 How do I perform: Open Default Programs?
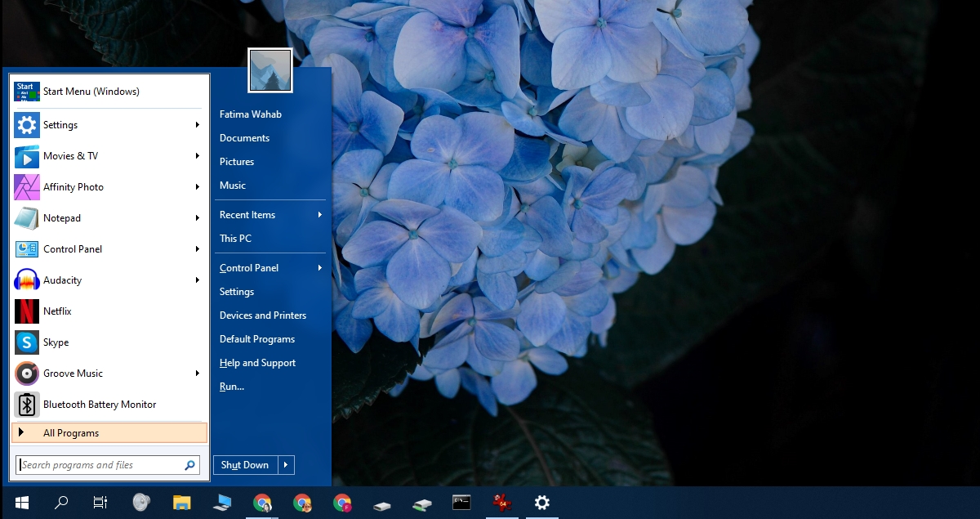point(257,339)
